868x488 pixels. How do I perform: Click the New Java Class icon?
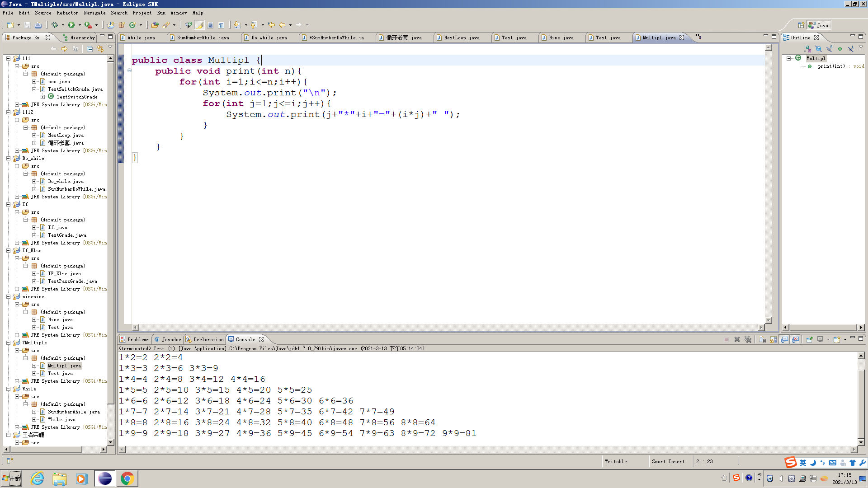click(132, 25)
